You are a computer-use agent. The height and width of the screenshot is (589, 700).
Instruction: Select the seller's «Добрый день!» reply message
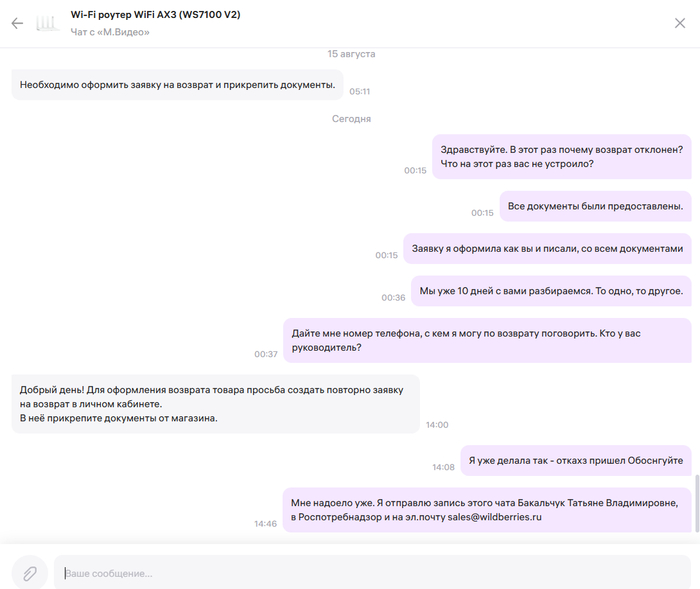click(x=216, y=404)
